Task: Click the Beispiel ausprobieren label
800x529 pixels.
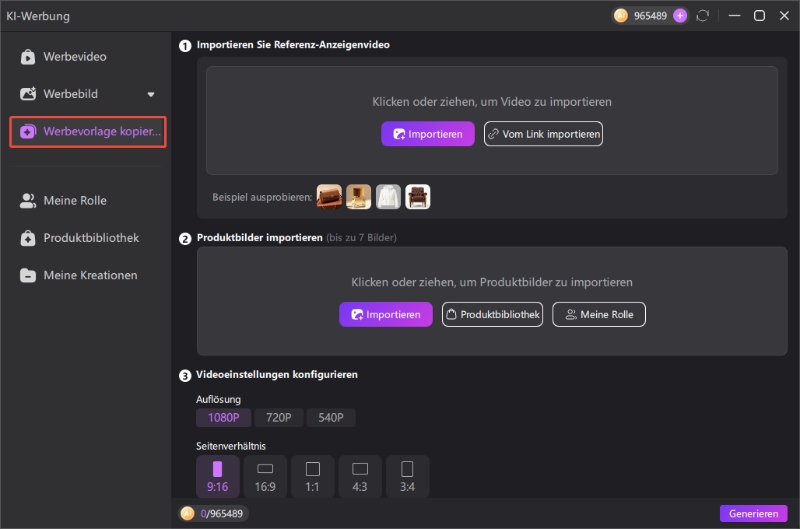Action: [x=262, y=197]
